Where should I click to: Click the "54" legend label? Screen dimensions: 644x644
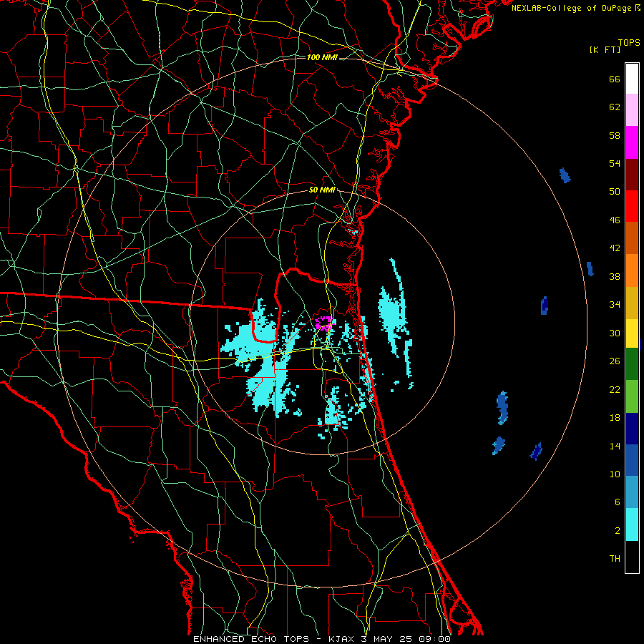point(615,163)
